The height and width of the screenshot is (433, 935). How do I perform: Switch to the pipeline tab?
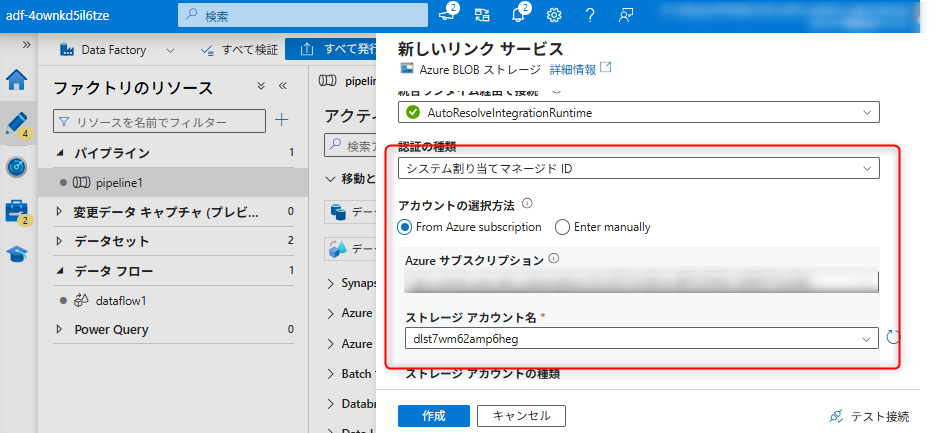pos(349,81)
